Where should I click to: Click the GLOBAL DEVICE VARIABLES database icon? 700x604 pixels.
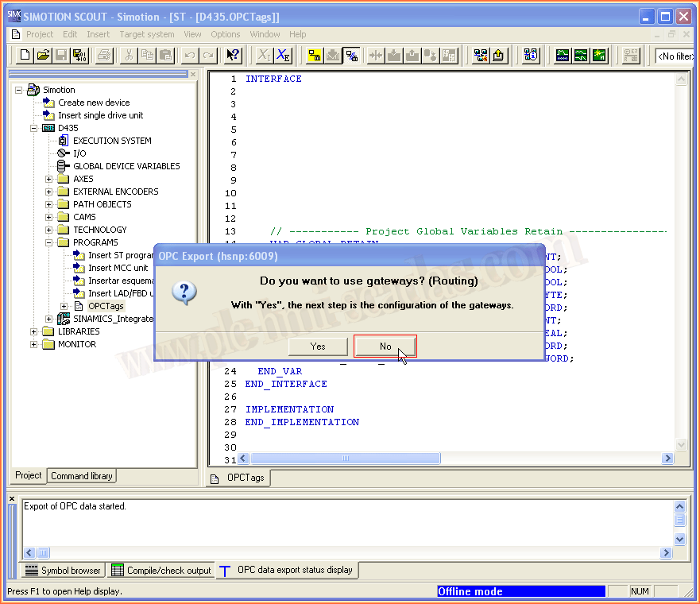(64, 166)
